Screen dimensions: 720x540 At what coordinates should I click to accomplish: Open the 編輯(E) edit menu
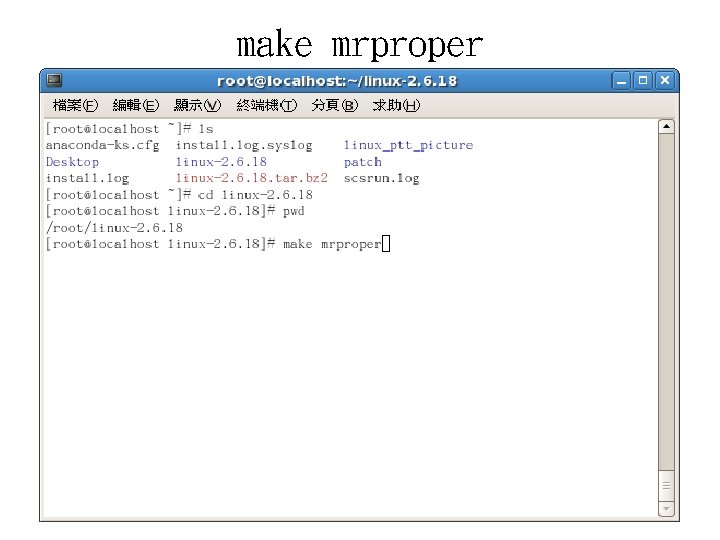(136, 105)
